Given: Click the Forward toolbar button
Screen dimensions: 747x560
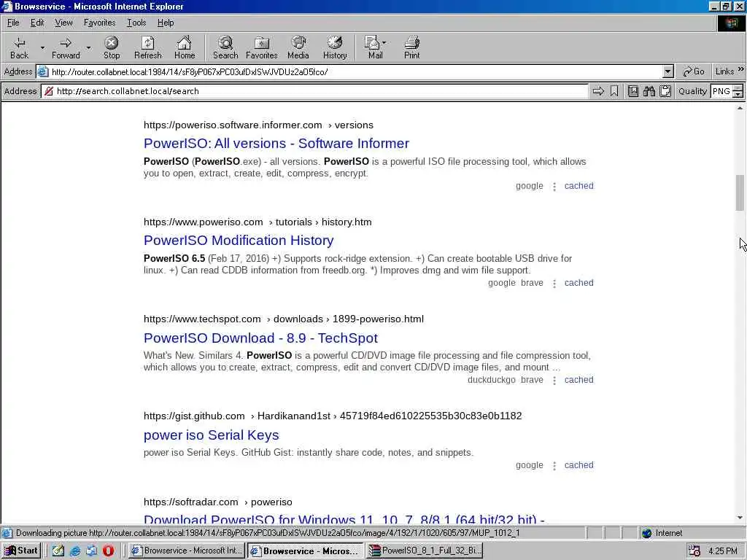Looking at the screenshot, I should 66,47.
